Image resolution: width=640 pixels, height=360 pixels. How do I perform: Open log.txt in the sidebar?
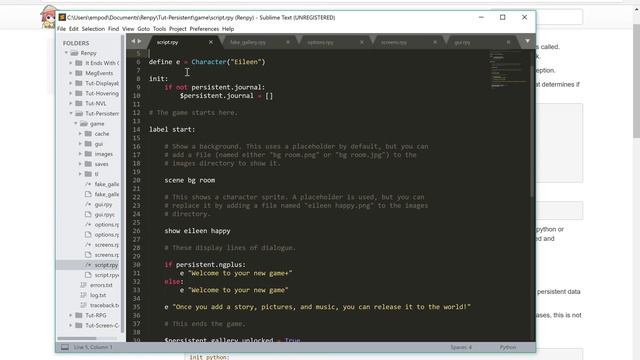[x=98, y=295]
